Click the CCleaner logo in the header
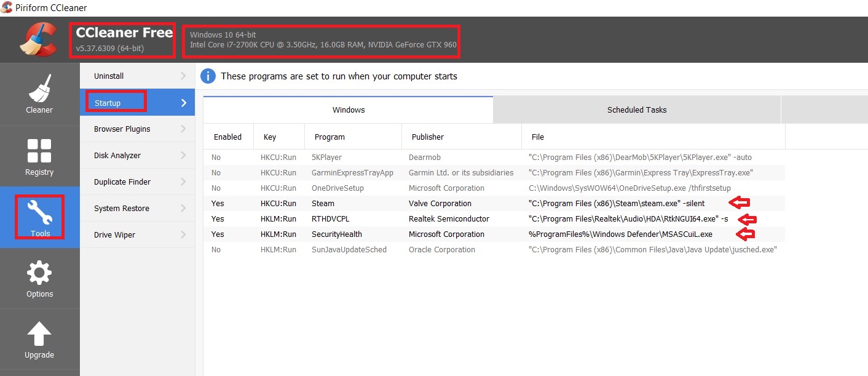Image resolution: width=868 pixels, height=376 pixels. 38,39
